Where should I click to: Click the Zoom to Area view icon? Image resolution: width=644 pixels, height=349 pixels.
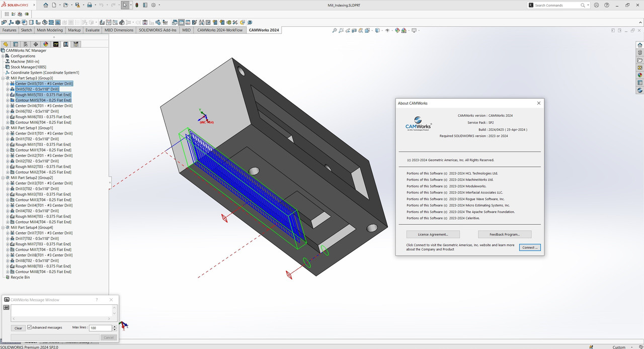pos(342,30)
